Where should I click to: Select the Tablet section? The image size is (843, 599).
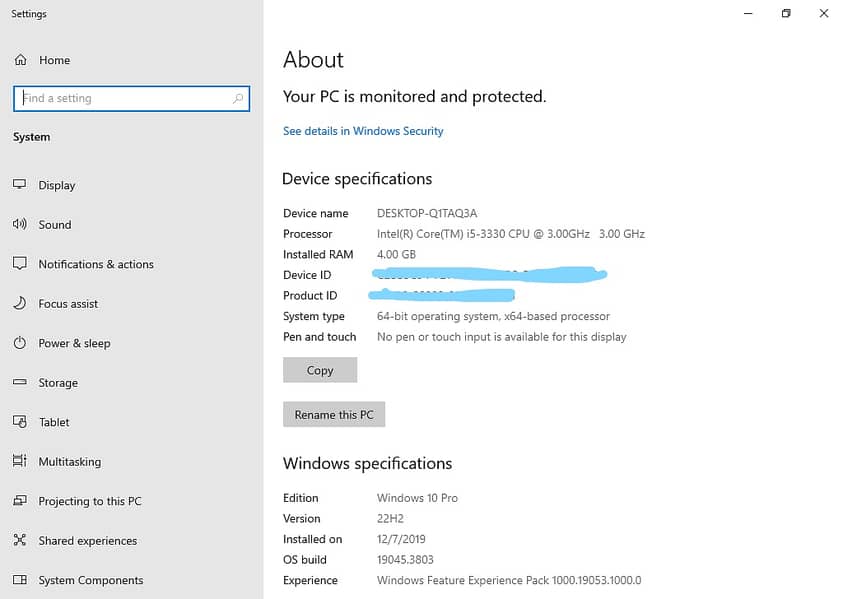coord(54,422)
